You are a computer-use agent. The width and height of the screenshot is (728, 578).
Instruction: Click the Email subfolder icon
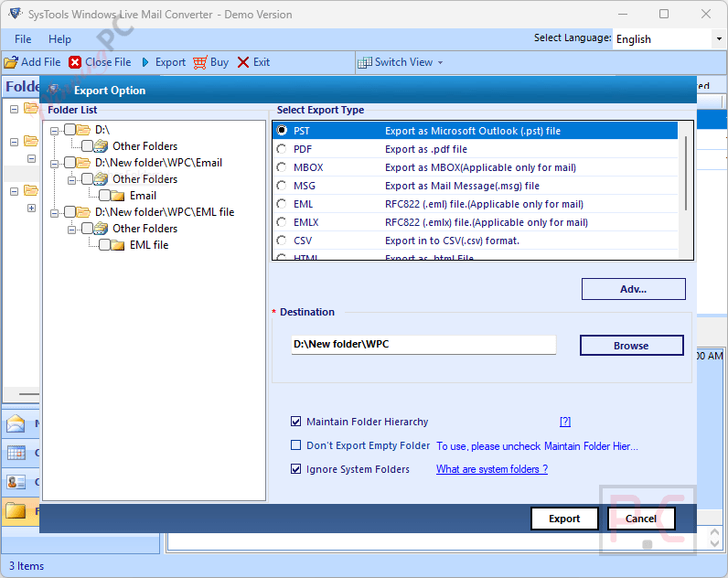click(x=118, y=196)
